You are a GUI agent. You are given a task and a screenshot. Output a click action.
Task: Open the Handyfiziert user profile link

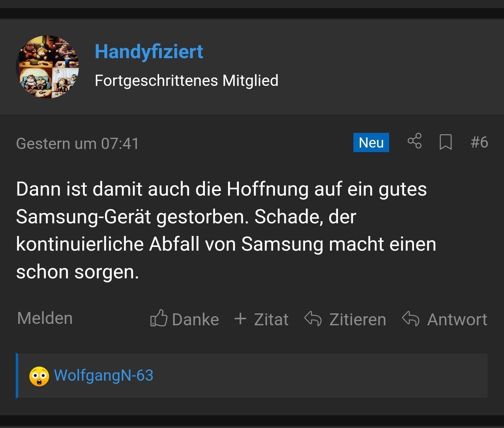(x=149, y=52)
